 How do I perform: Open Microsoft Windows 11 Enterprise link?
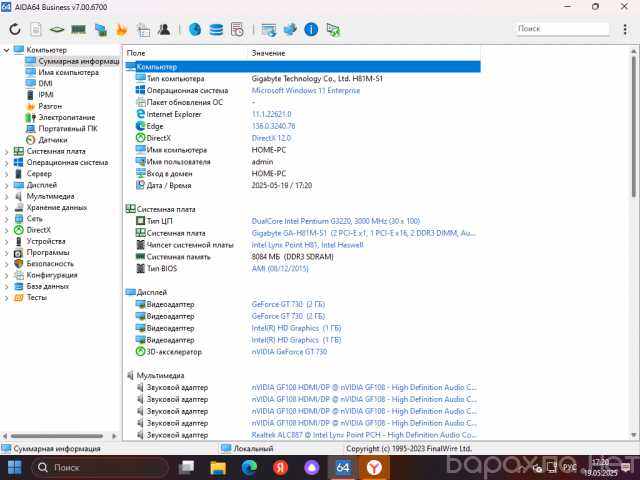(x=306, y=90)
